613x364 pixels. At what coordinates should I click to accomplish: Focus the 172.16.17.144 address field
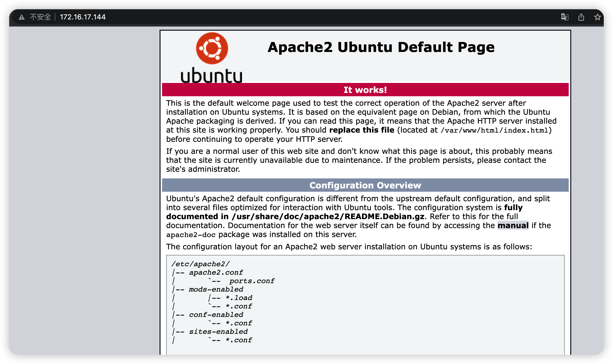pyautogui.click(x=83, y=17)
